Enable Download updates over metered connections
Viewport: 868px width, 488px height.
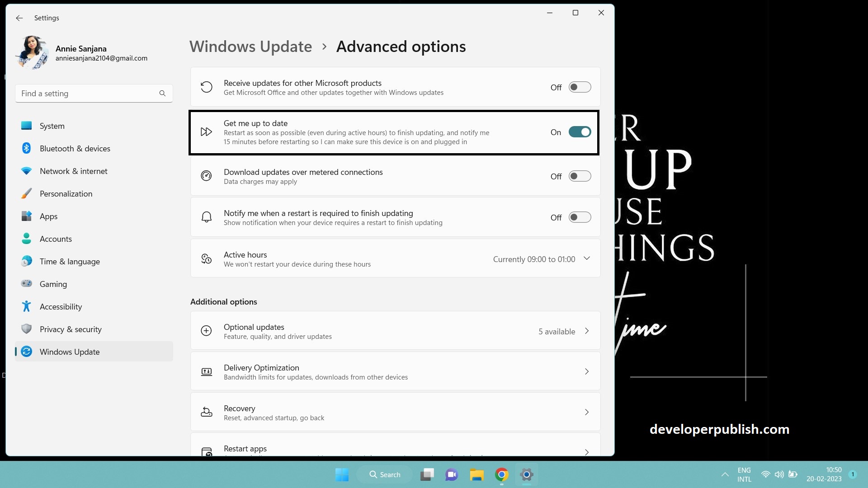pos(580,176)
